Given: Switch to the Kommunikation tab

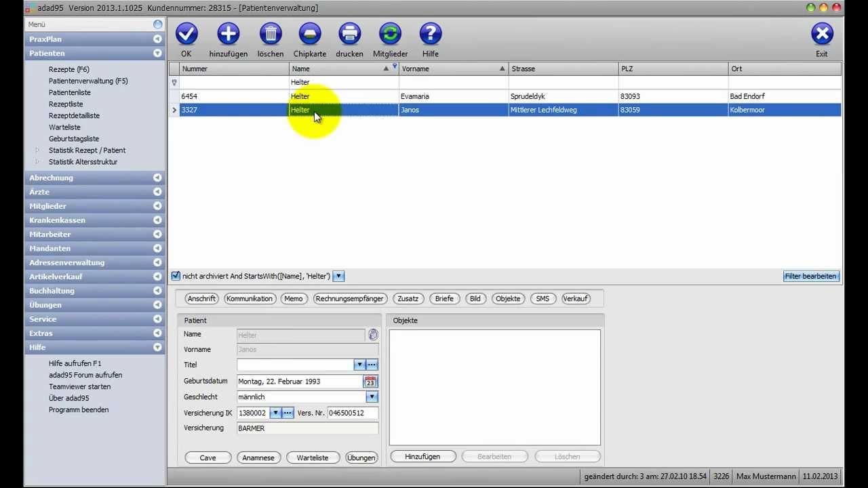Looking at the screenshot, I should (x=250, y=299).
